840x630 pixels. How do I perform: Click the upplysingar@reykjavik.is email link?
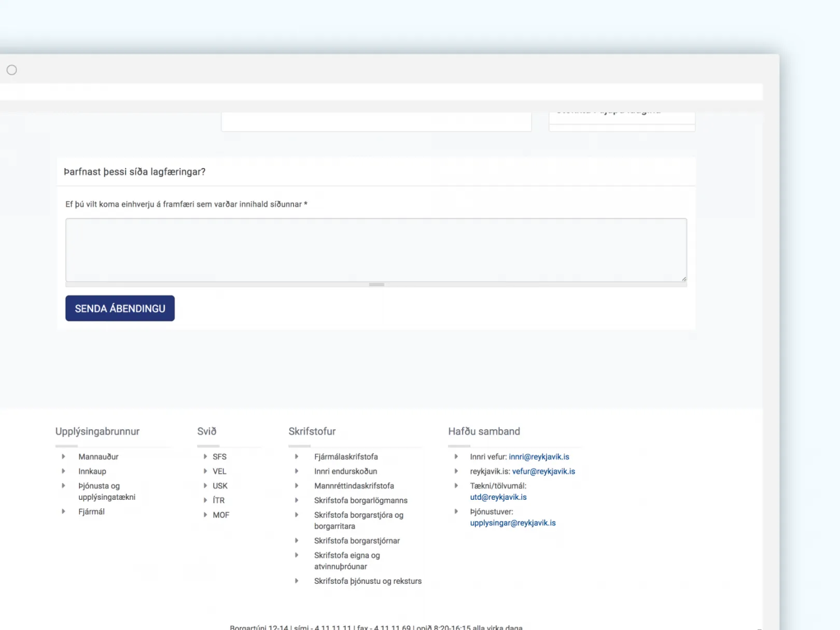tap(512, 523)
